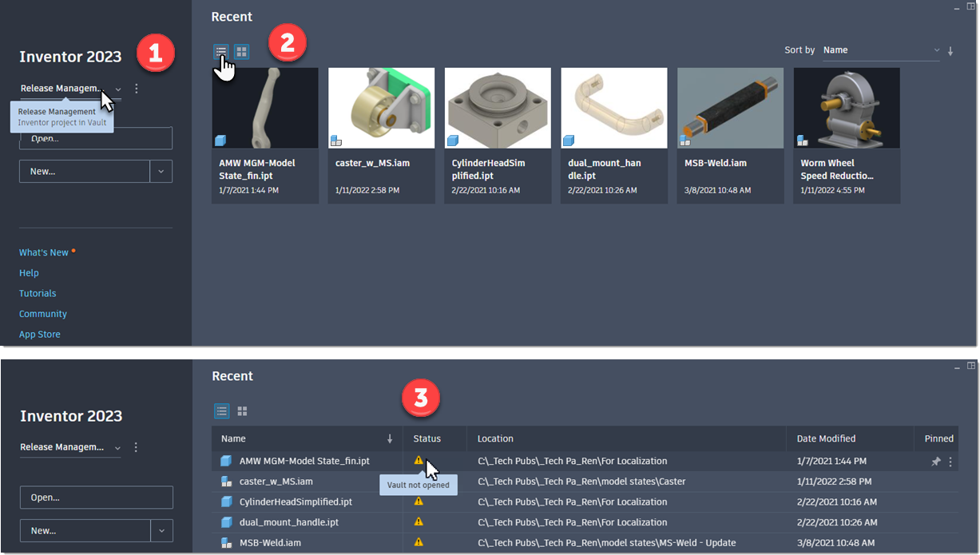
Task: Open the three-dot project menu in the thumbnail screen
Action: point(137,89)
